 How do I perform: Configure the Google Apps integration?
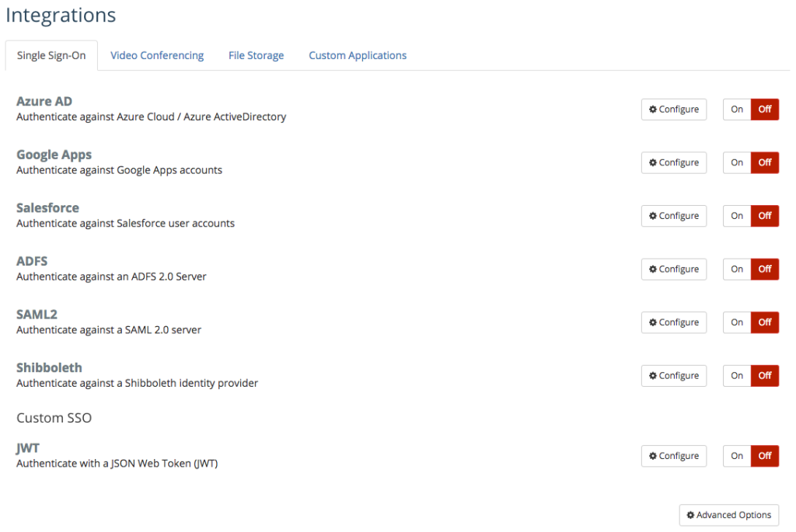click(674, 163)
